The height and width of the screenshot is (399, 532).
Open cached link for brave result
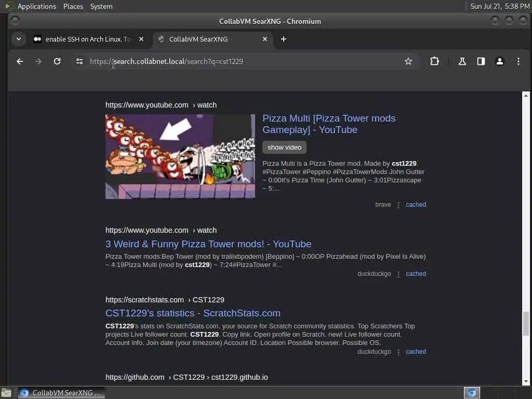[416, 205]
